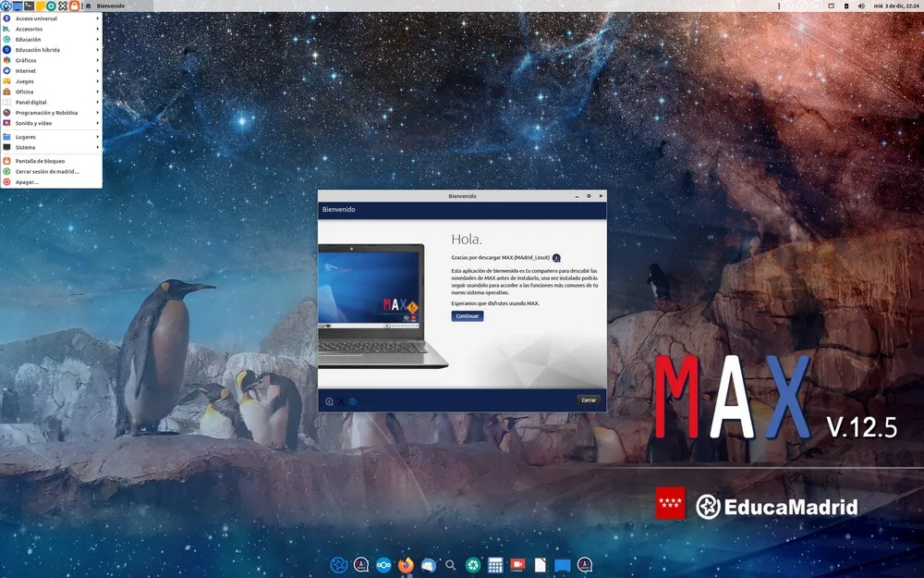Launch the EducaMadrid globe app in dock
The image size is (924, 578).
point(339,564)
